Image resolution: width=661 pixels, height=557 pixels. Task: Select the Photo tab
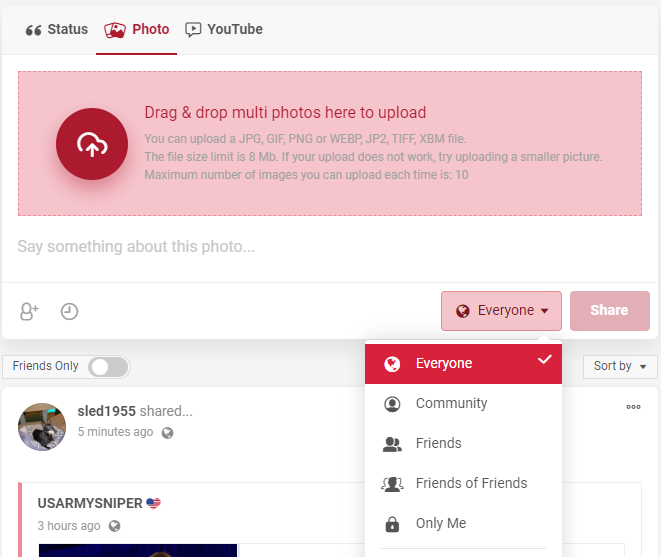tap(137, 30)
